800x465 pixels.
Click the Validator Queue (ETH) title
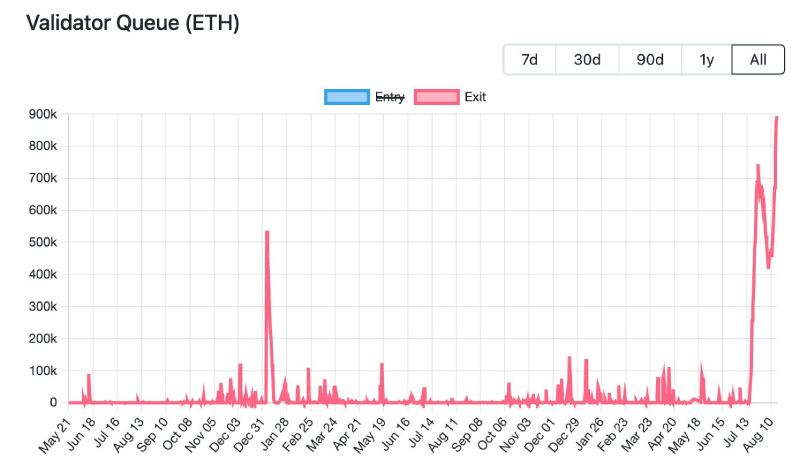click(x=132, y=22)
